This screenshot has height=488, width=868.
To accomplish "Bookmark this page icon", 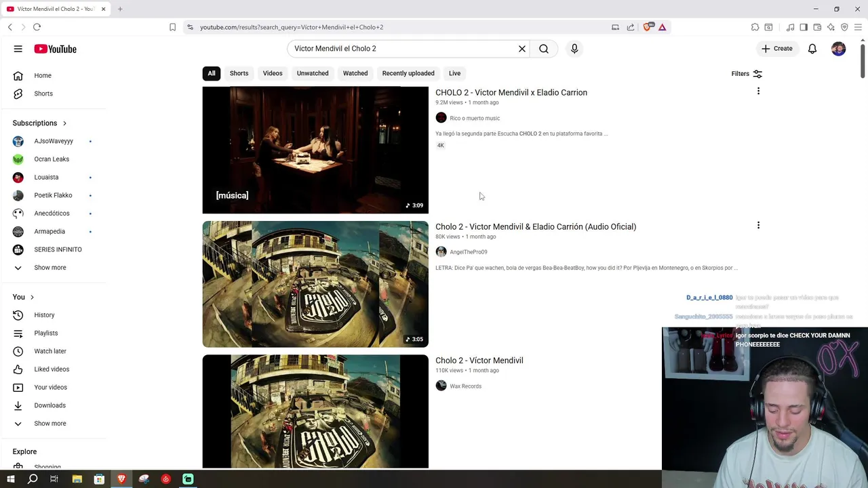I will [172, 27].
